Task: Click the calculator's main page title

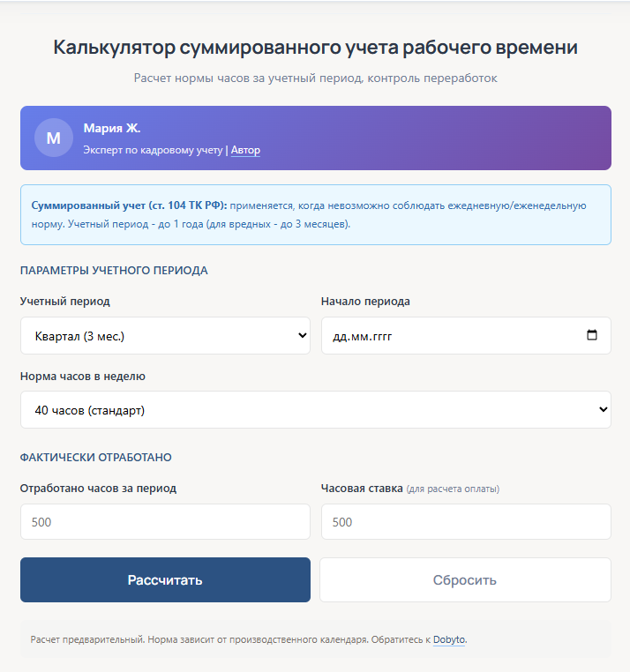Action: (x=315, y=48)
